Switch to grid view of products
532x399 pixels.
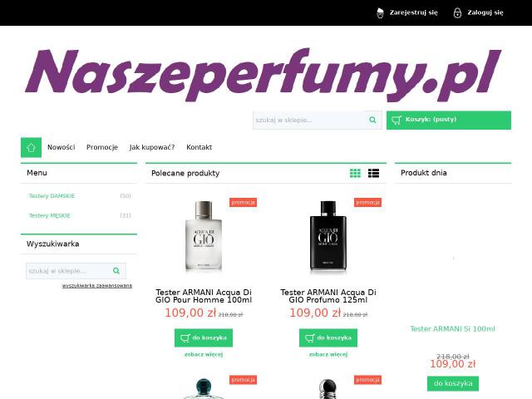[x=355, y=174]
